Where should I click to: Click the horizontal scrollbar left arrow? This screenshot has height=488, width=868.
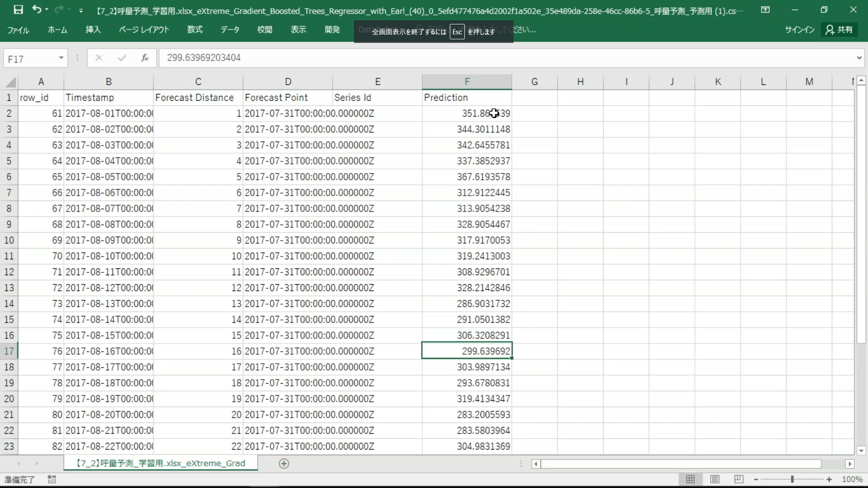(x=536, y=464)
